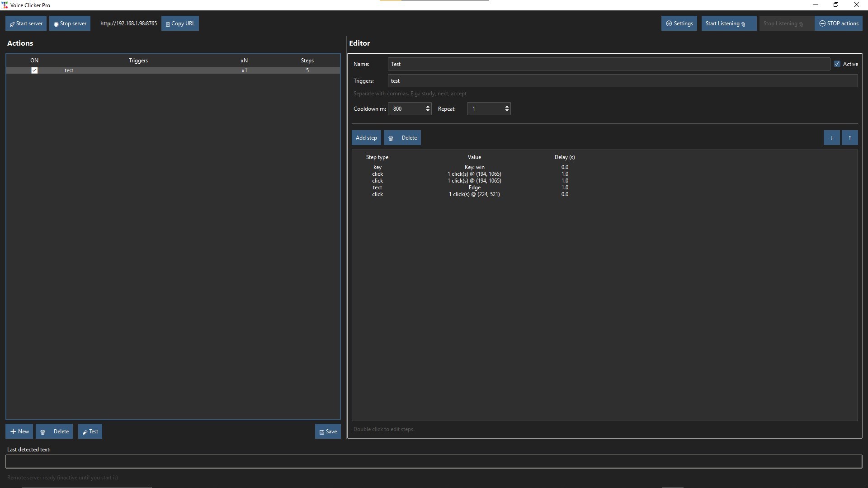Increase Cooldown ms spinner value
This screenshot has height=488, width=868.
point(428,107)
